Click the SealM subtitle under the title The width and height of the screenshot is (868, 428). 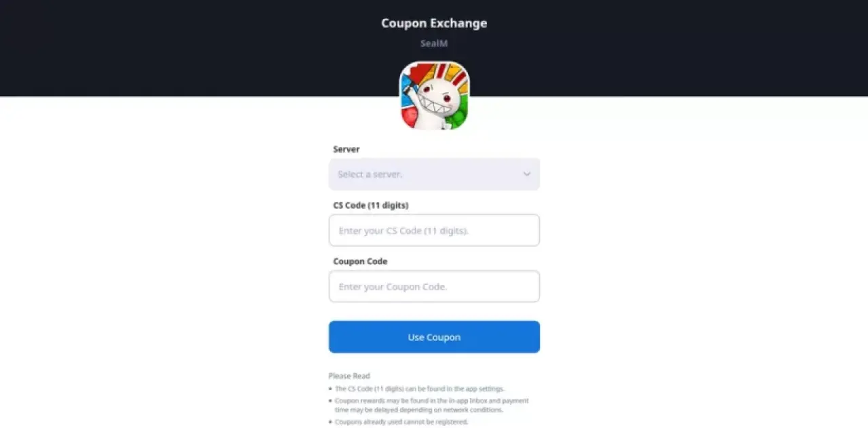click(434, 43)
